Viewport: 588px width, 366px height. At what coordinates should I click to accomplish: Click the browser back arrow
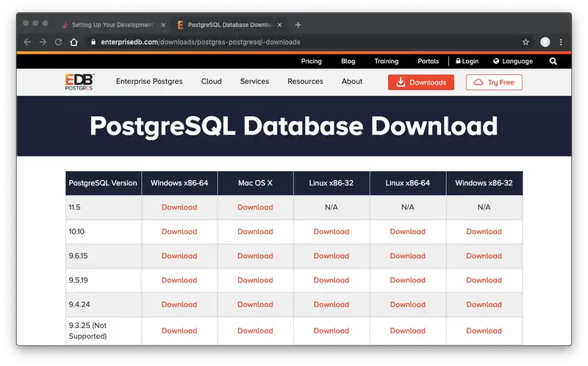pos(27,42)
